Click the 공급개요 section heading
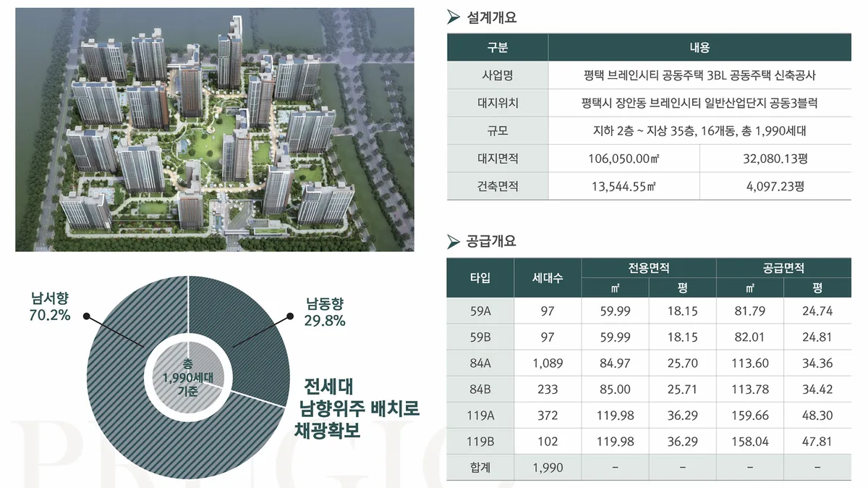 492,241
